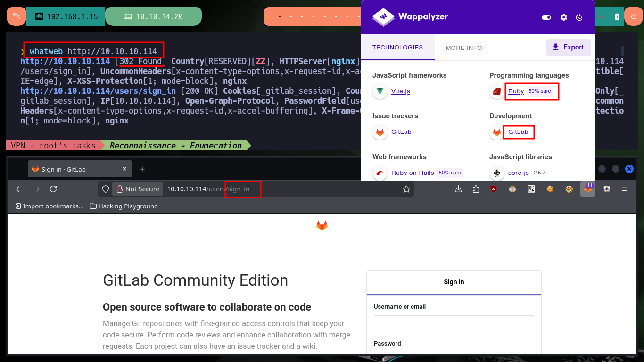Screen dimensions: 644x362
Task: Open the Vue.js link
Action: [x=401, y=91]
